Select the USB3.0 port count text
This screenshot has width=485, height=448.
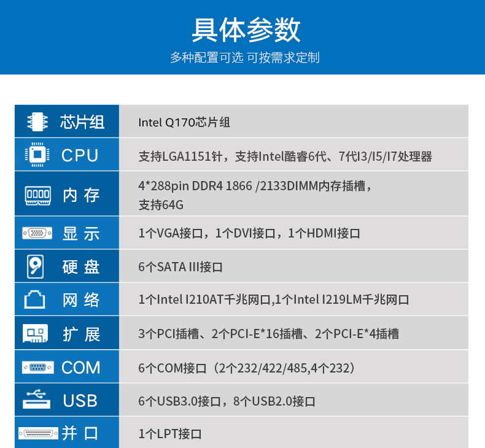click(x=227, y=401)
